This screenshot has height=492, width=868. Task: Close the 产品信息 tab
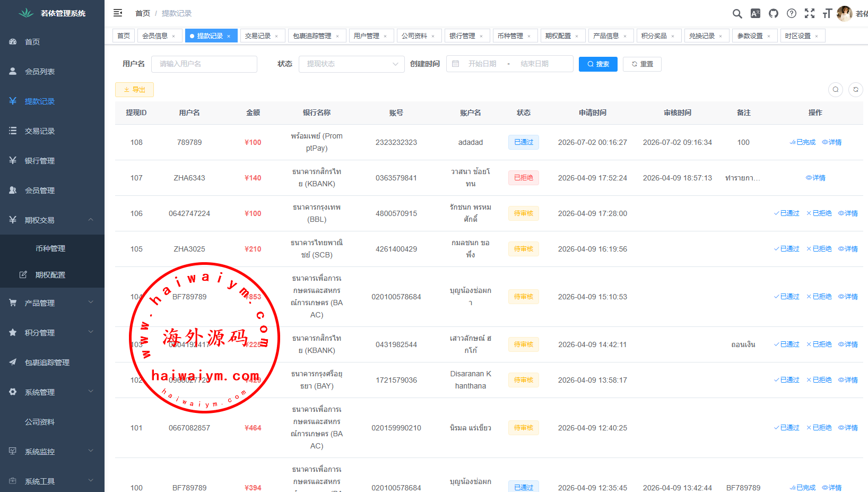[625, 37]
